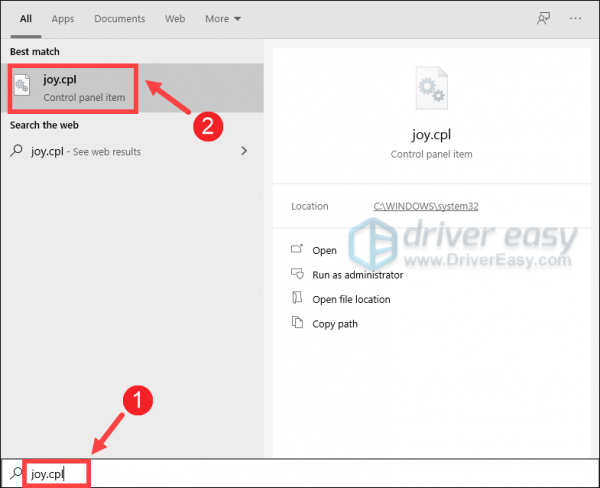Switch to the Apps tab
600x488 pixels.
(x=63, y=19)
